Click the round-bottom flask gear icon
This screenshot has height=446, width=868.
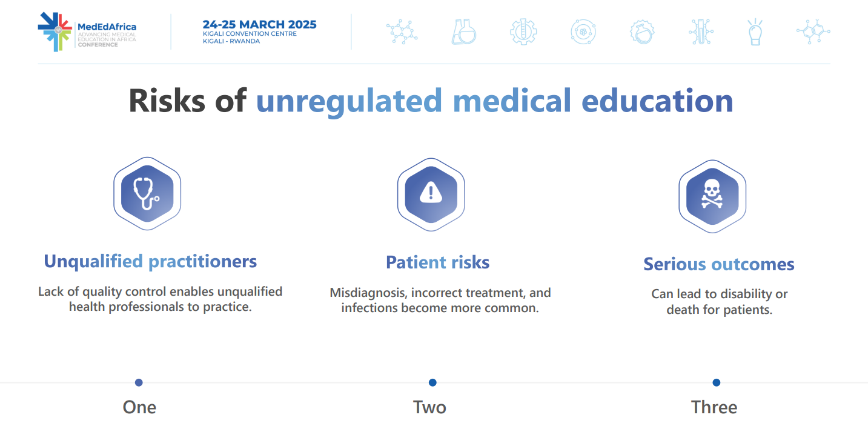[x=642, y=32]
